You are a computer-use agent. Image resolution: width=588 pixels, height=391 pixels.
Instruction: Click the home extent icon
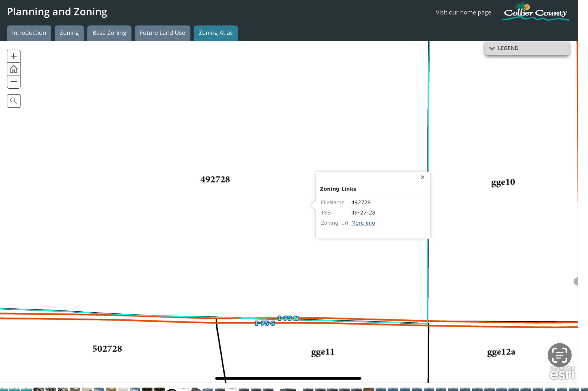(14, 69)
